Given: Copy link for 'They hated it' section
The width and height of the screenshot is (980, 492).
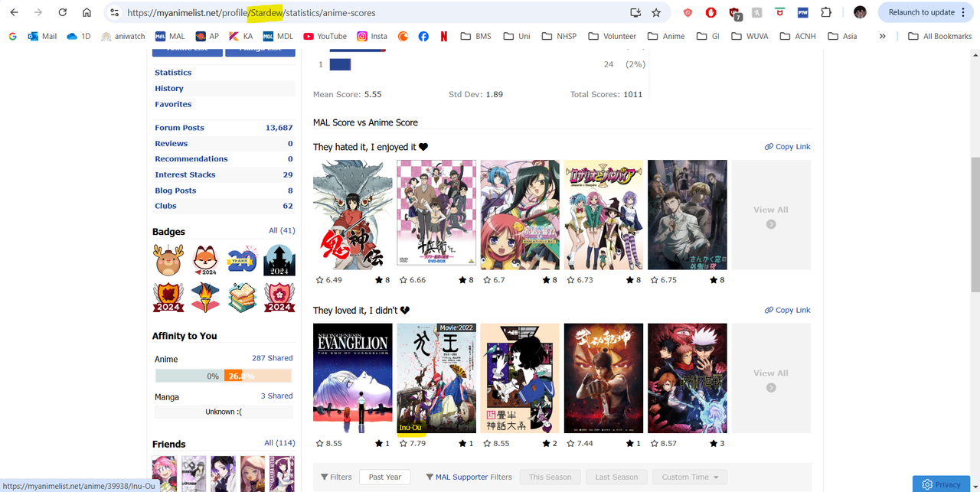Looking at the screenshot, I should coord(787,147).
